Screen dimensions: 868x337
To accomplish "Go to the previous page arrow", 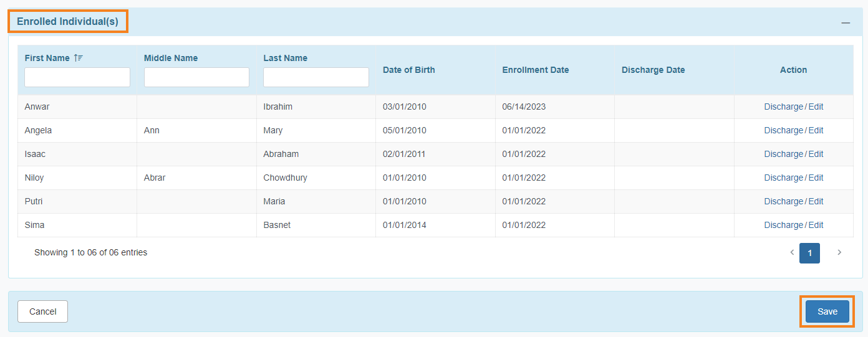I will [792, 252].
